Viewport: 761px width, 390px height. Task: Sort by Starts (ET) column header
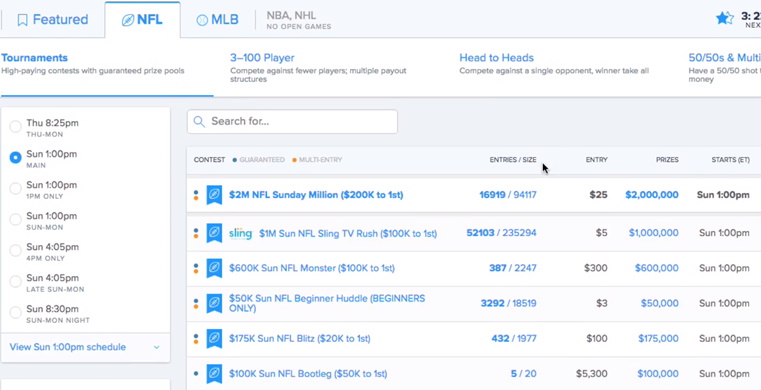[730, 160]
